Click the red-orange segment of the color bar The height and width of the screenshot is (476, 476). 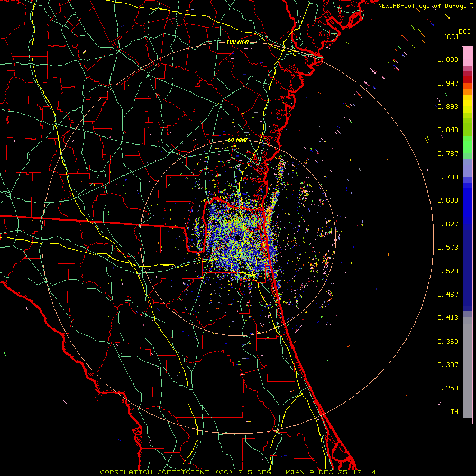(x=467, y=85)
